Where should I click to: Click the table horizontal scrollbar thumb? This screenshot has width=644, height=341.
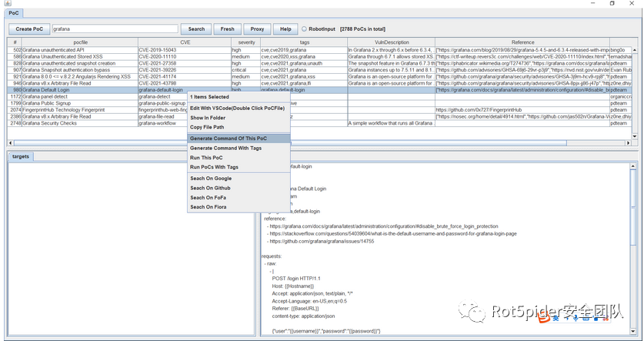[x=290, y=142]
